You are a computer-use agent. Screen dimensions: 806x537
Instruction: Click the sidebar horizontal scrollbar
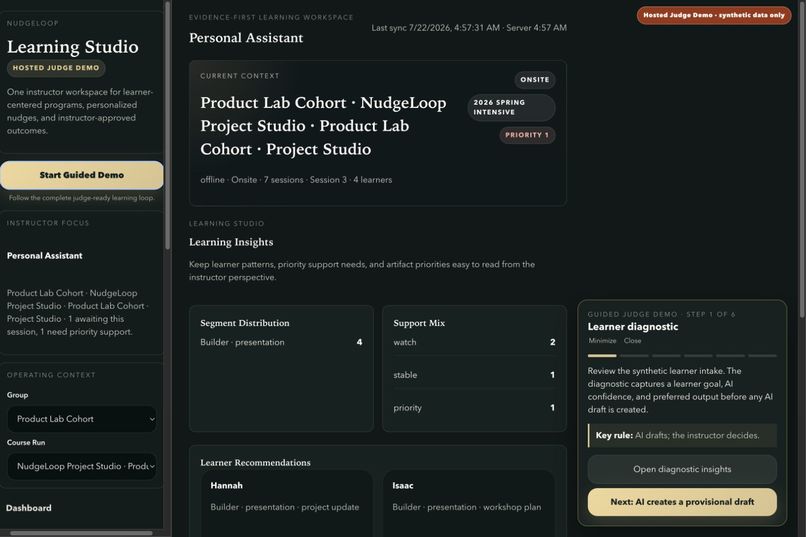(81, 533)
